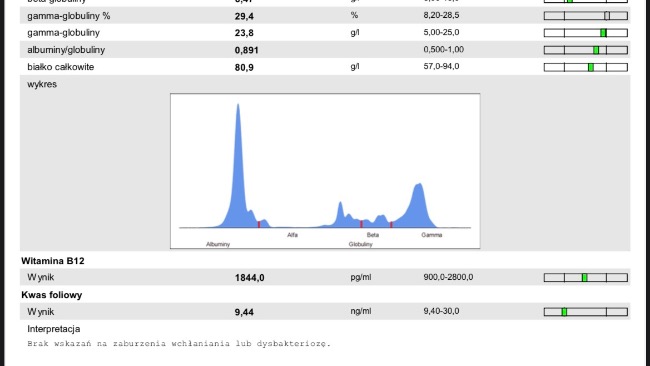650x366 pixels.
Task: Click the białko całkowite value 80,9
Action: point(244,68)
